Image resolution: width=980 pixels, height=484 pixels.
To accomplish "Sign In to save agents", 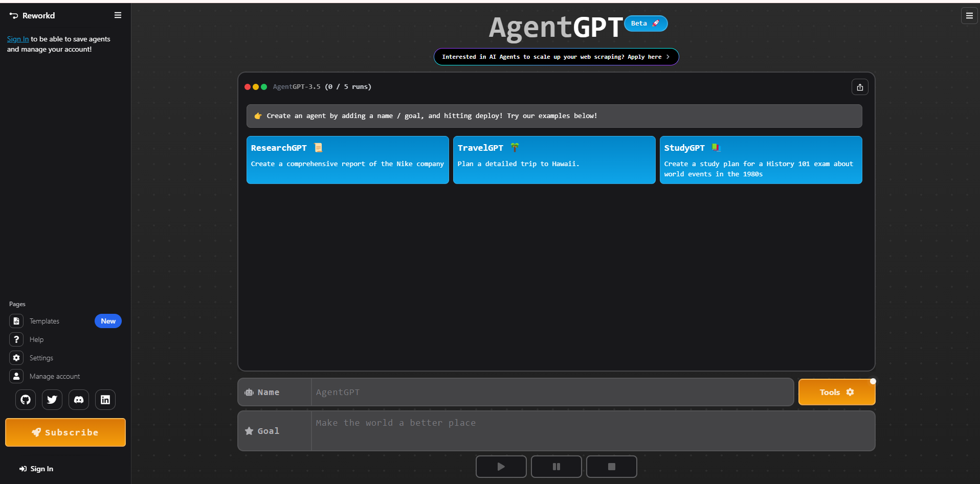I will (x=17, y=39).
